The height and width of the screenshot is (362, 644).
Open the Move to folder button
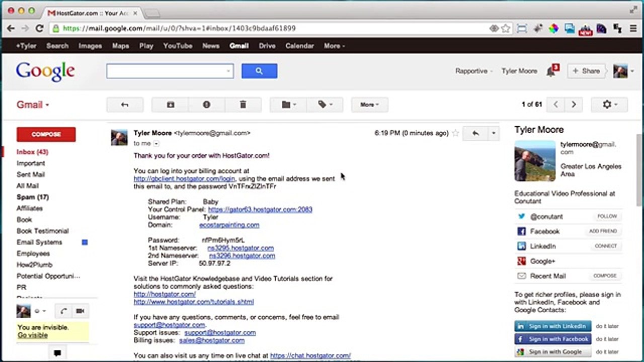[288, 105]
